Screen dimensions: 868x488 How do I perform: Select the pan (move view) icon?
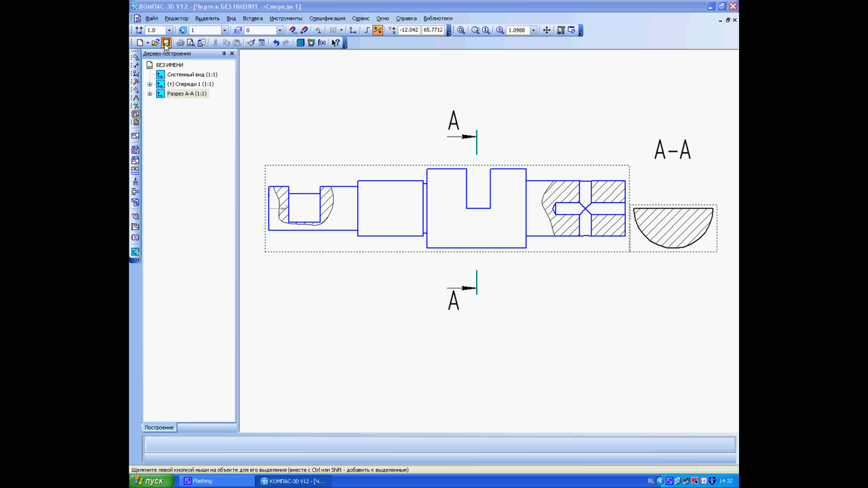point(547,30)
